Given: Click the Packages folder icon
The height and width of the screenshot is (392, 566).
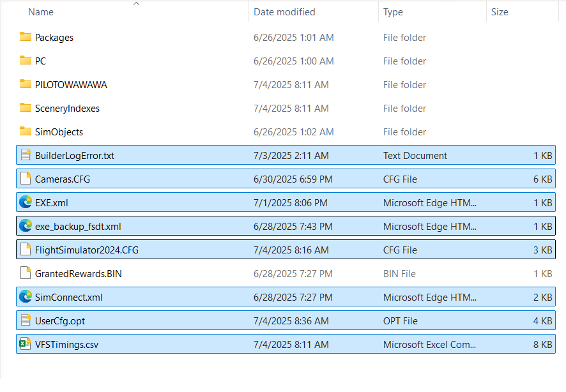Looking at the screenshot, I should pos(26,37).
